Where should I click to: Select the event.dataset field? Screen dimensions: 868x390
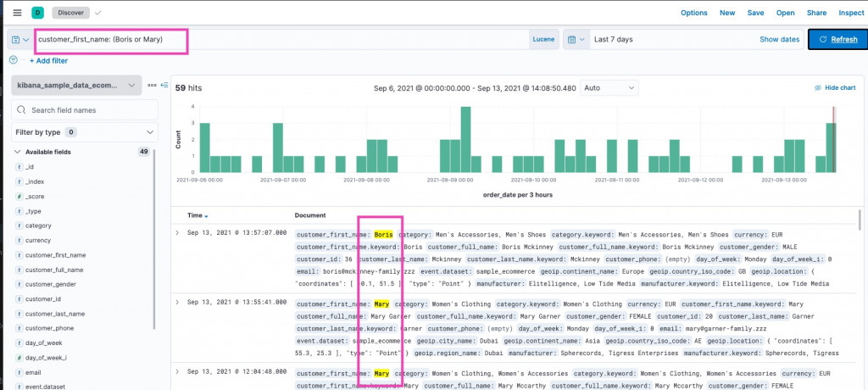(x=45, y=387)
